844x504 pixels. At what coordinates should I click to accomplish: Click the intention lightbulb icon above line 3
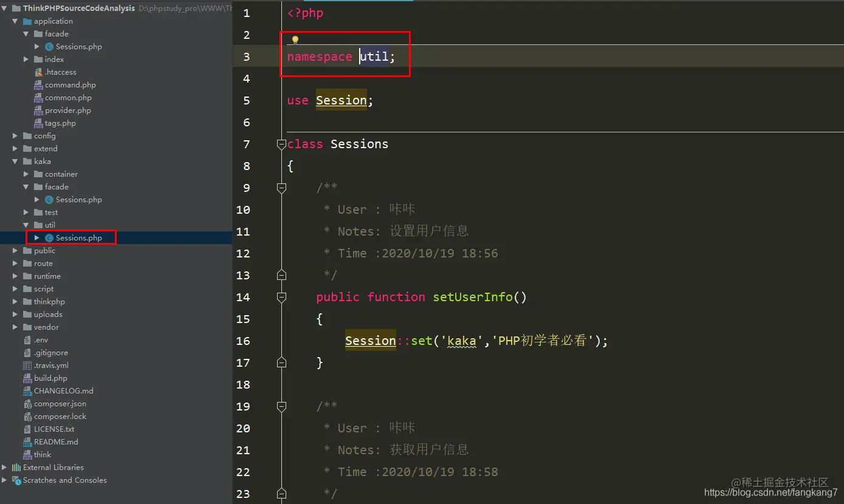coord(295,40)
